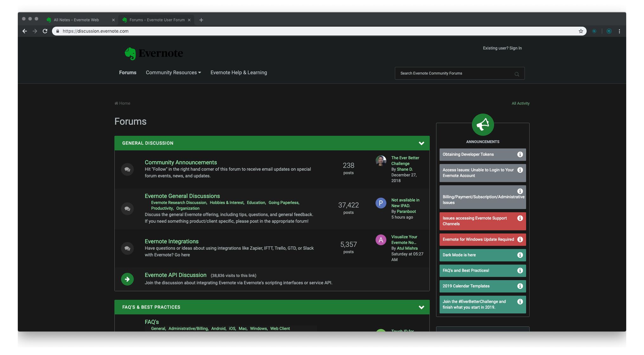Open Community Announcements forum
The height and width of the screenshot is (355, 644).
181,162
